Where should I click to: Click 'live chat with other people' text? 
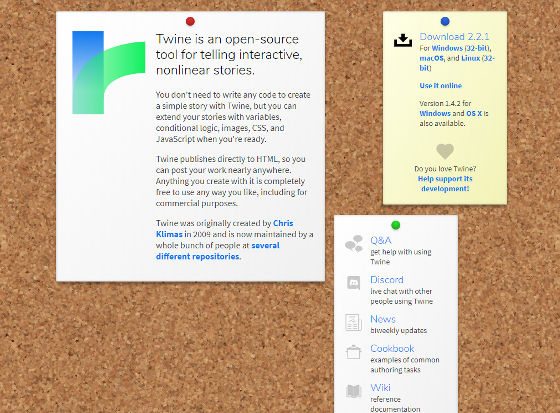(401, 296)
